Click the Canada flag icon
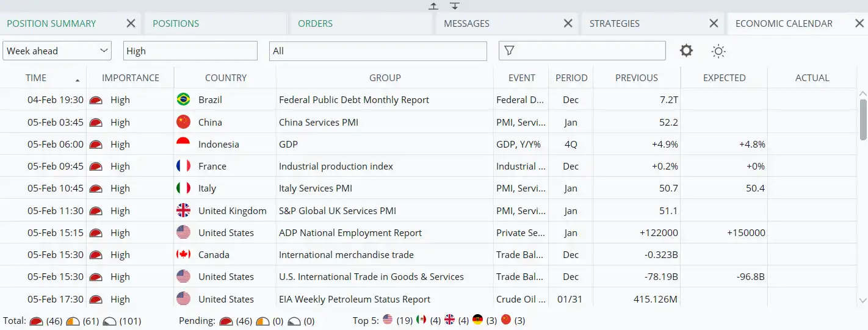 coord(183,254)
